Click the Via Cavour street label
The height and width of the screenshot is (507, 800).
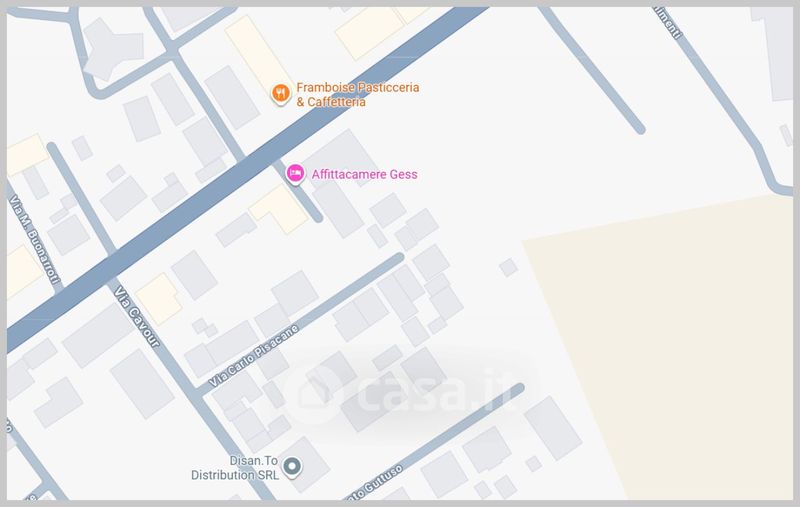pos(136,317)
